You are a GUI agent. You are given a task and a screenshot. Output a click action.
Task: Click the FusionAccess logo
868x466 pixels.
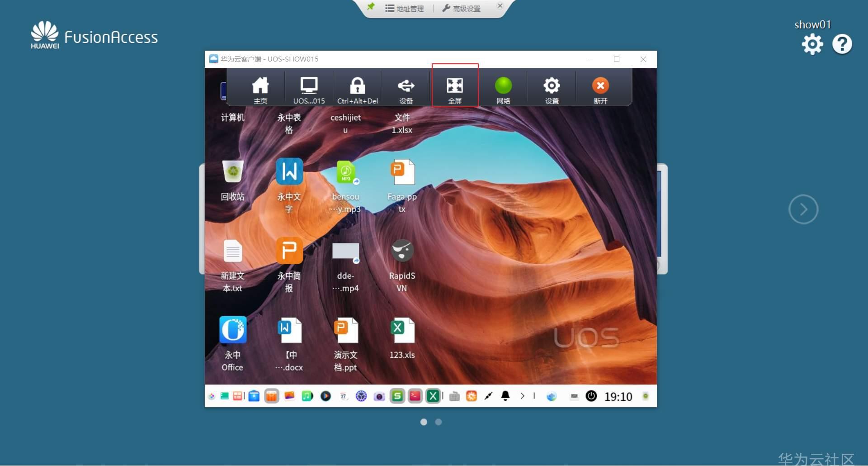[x=94, y=35]
